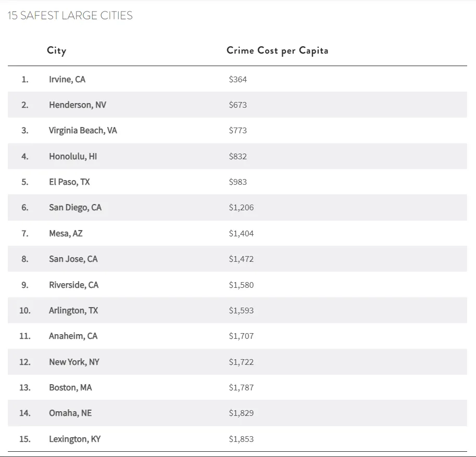476x457 pixels.
Task: Click the Crime Cost per Capita header
Action: (x=277, y=50)
